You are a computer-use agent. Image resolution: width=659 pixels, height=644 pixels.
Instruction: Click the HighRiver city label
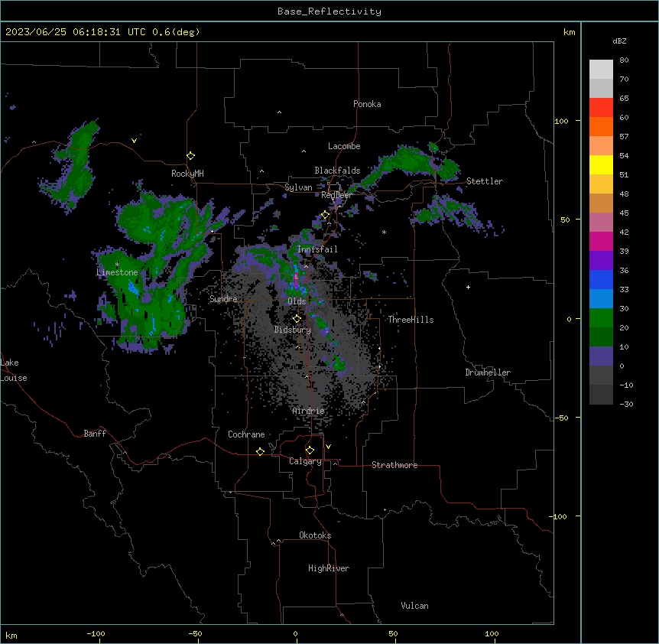tap(329, 568)
